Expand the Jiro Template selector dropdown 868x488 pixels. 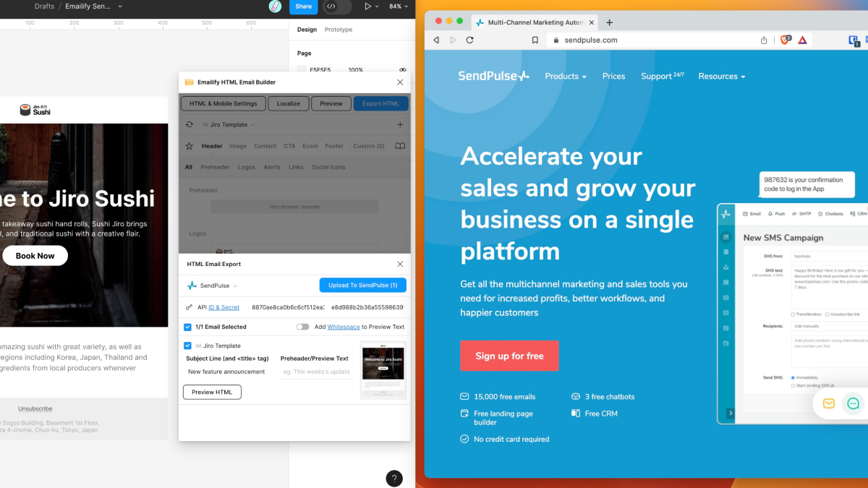coord(229,124)
